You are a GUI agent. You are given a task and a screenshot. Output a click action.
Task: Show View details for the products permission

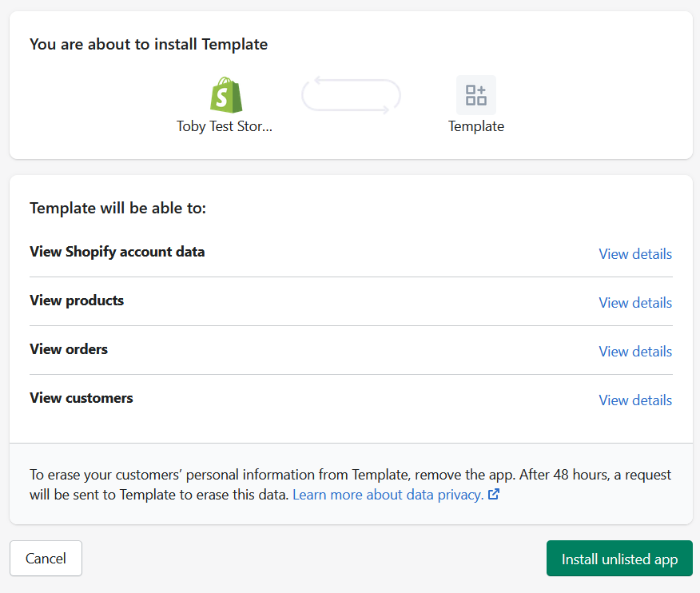pos(634,303)
